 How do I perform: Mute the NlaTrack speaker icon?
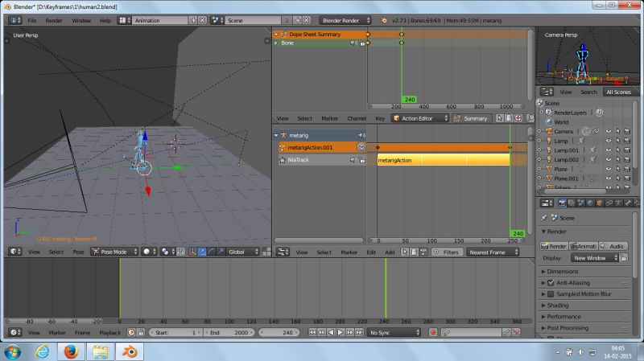(353, 160)
